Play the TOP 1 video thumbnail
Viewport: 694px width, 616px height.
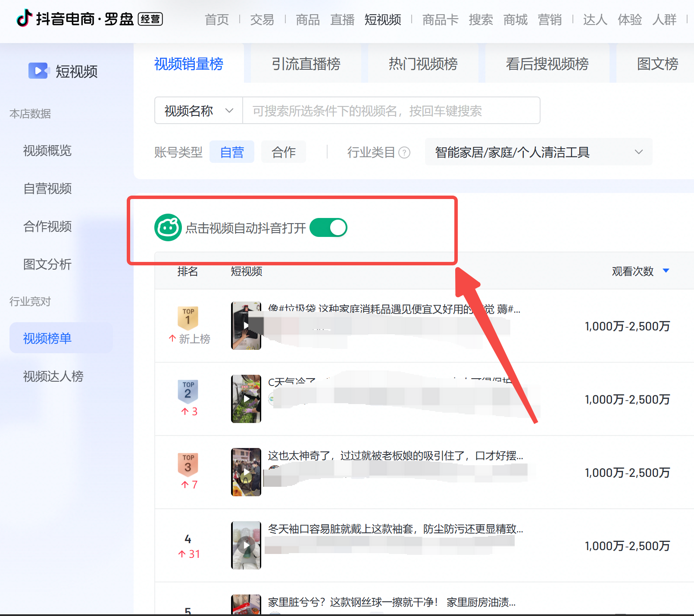pos(246,326)
